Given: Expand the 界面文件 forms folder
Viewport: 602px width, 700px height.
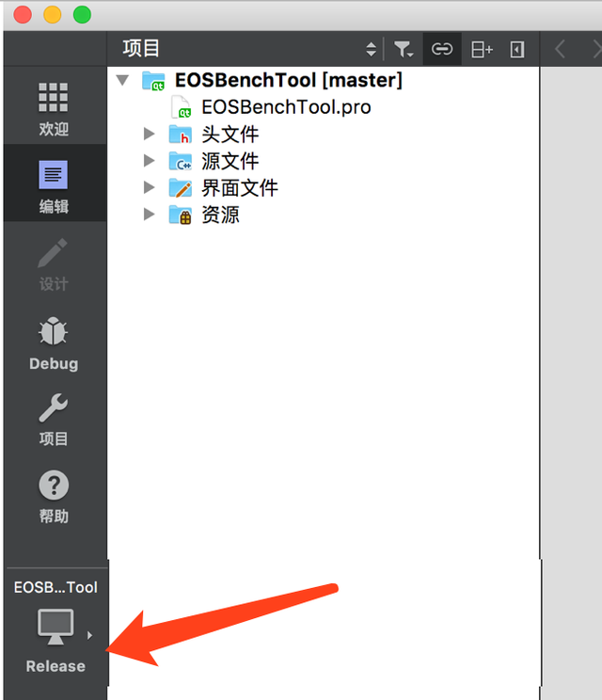Looking at the screenshot, I should (149, 187).
